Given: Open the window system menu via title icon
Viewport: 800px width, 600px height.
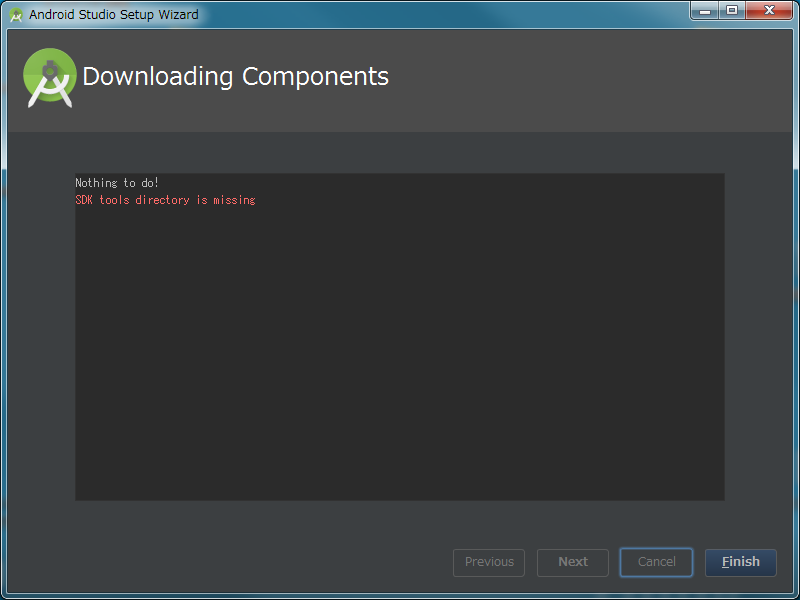Looking at the screenshot, I should pyautogui.click(x=16, y=12).
